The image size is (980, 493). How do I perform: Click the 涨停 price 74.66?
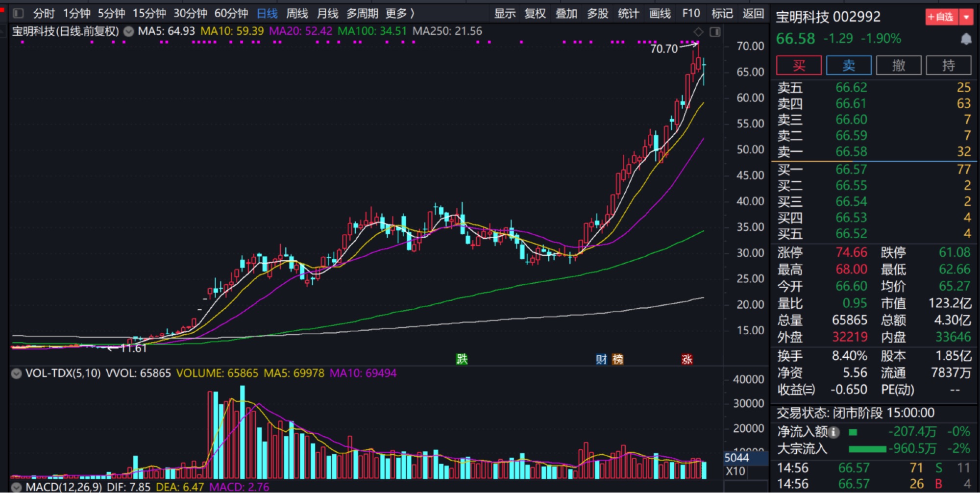pos(851,252)
